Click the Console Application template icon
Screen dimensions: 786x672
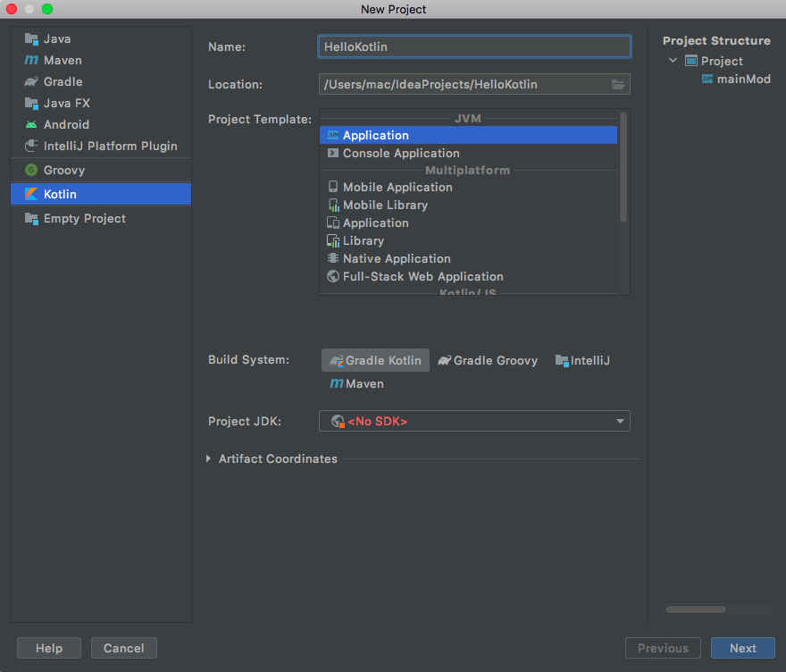pyautogui.click(x=333, y=153)
